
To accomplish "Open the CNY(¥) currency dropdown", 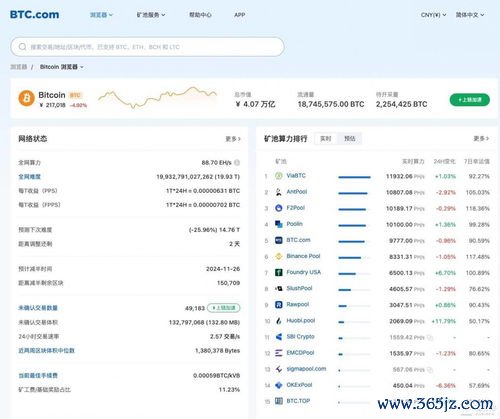I will (433, 15).
